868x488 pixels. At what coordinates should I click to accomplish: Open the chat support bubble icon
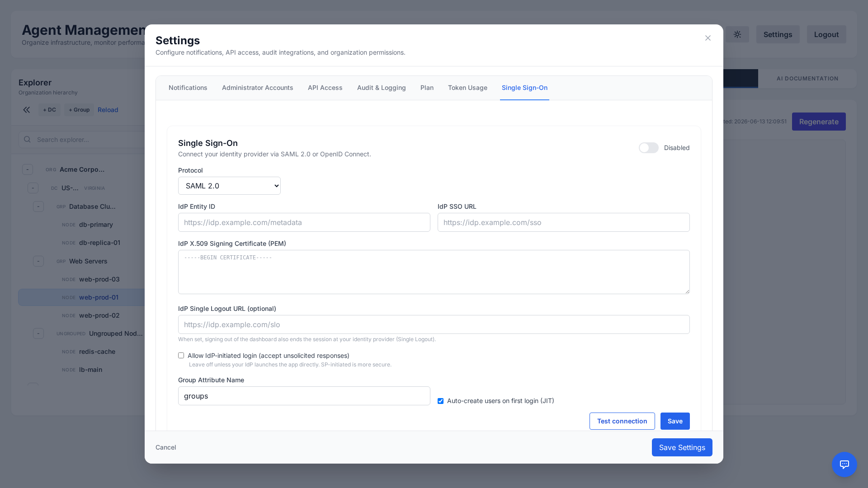[x=844, y=465]
